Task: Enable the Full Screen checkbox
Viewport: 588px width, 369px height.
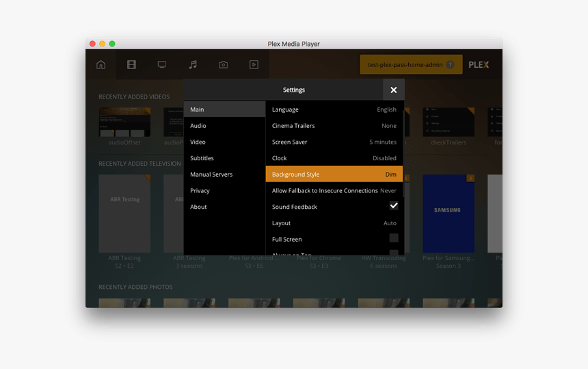Action: click(x=394, y=238)
